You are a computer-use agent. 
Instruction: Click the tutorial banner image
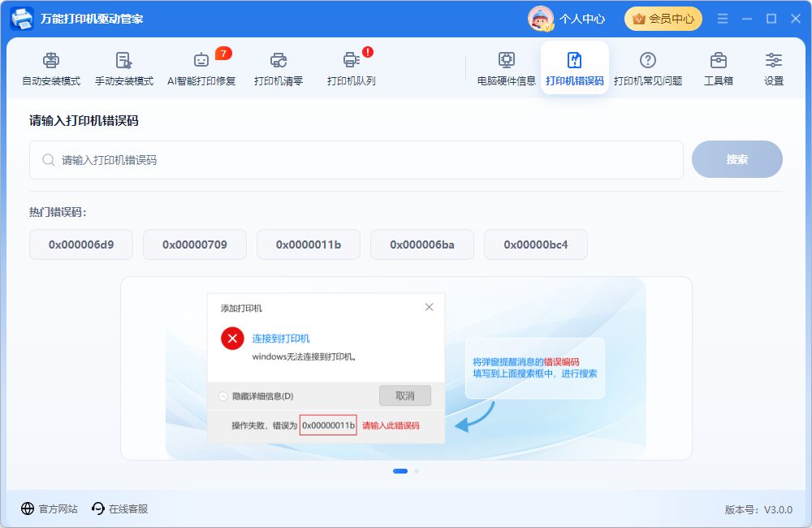tap(406, 369)
